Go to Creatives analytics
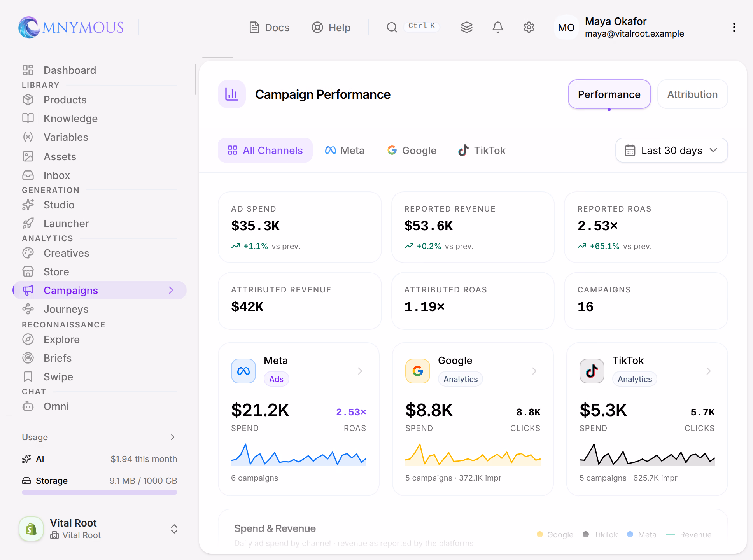 [100, 253]
